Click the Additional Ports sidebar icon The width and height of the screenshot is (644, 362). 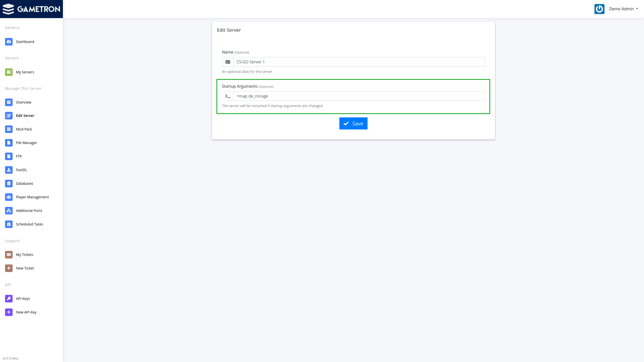point(9,210)
